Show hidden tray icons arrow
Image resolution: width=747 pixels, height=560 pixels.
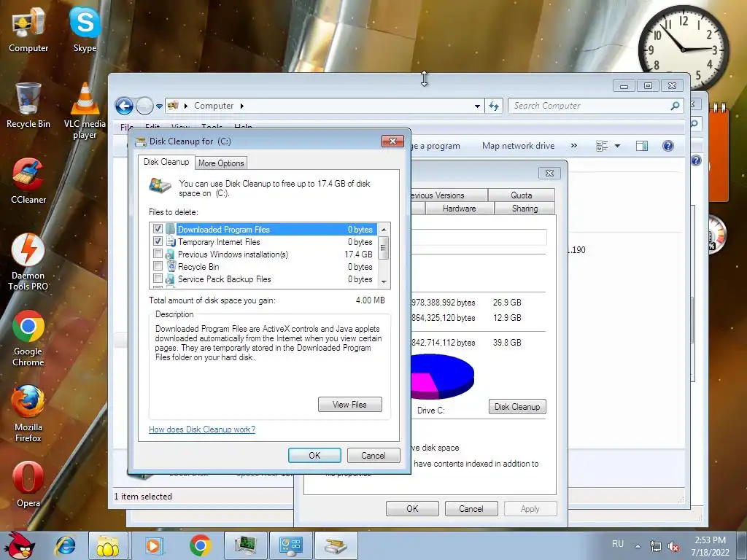(638, 546)
